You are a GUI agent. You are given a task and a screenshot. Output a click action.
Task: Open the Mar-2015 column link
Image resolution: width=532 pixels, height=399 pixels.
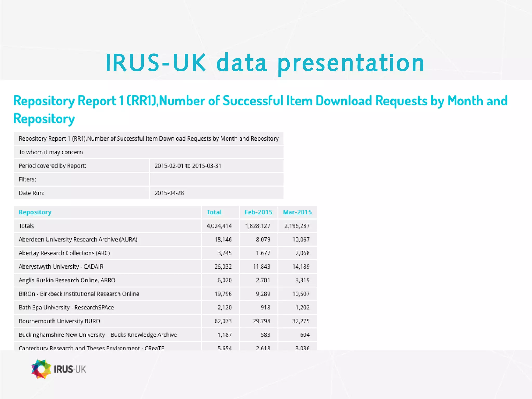point(297,212)
